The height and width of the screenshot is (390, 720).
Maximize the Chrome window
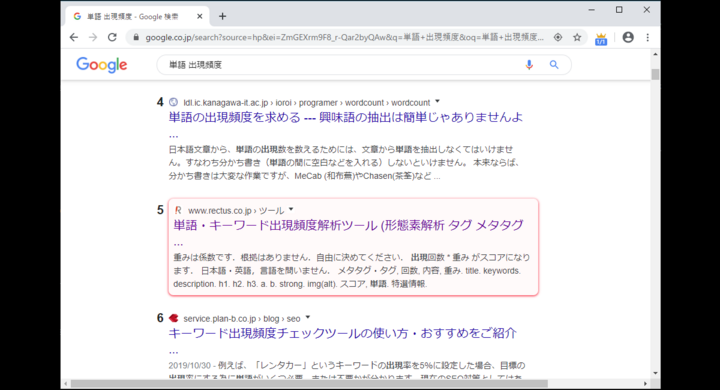pyautogui.click(x=619, y=10)
